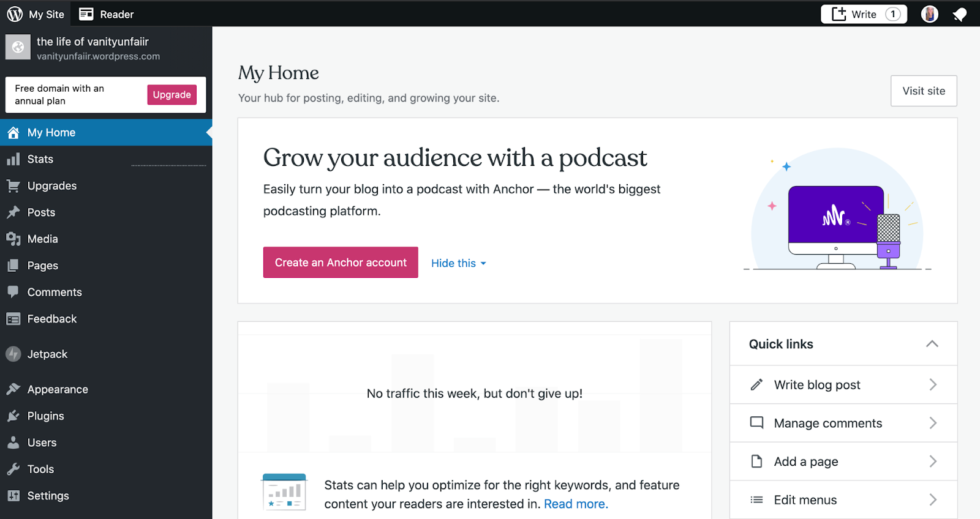The width and height of the screenshot is (980, 519).
Task: Click the chevron on Write blog post row
Action: pos(933,384)
